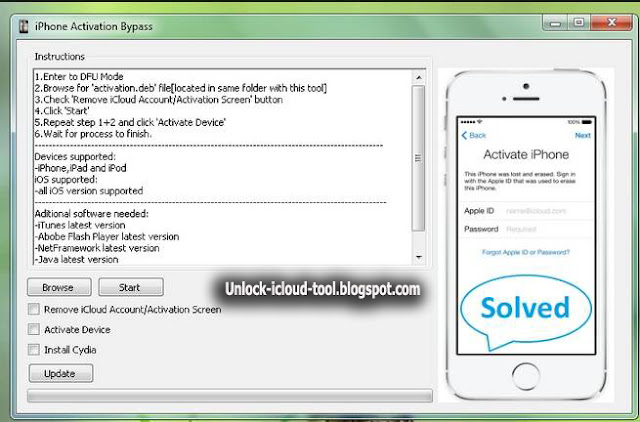
Task: Click '-Java latest version' line
Action: (77, 260)
